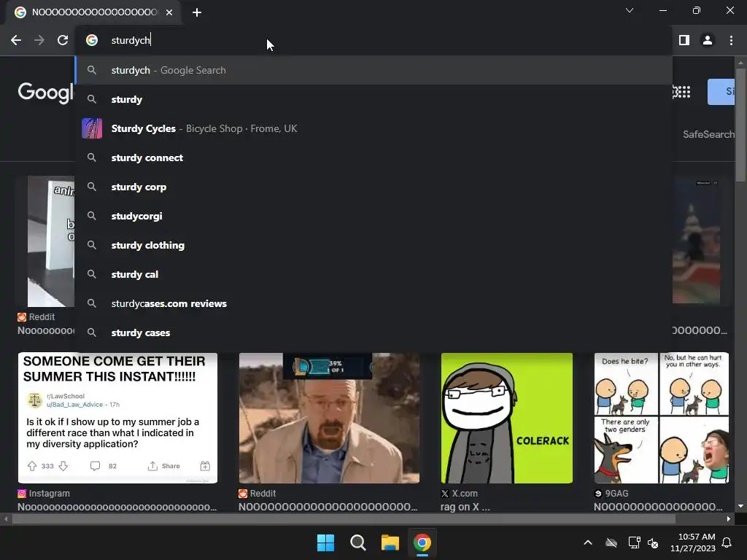Open Windows taskbar Search
The image size is (747, 560).
tap(357, 542)
